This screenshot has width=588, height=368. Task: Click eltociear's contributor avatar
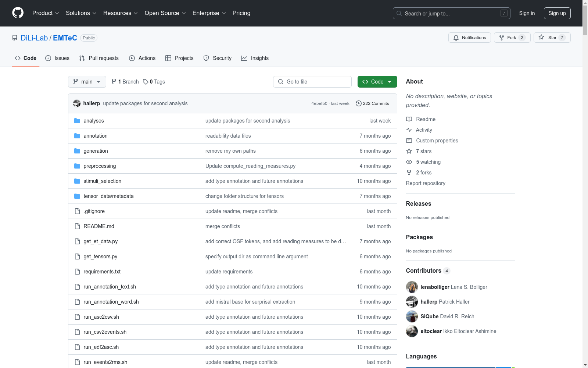coord(412,331)
